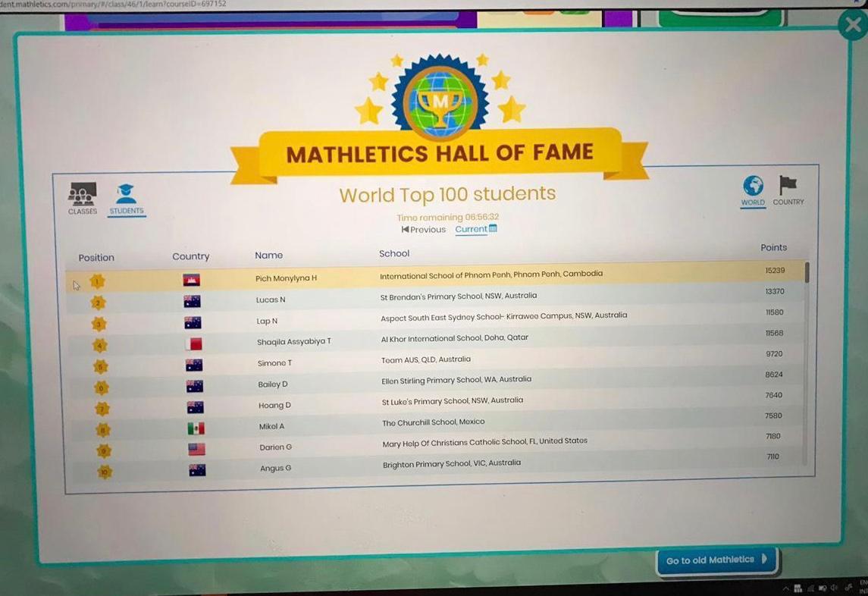Close the Hall of Fame popup
Screen dimensions: 868x596
tap(853, 26)
